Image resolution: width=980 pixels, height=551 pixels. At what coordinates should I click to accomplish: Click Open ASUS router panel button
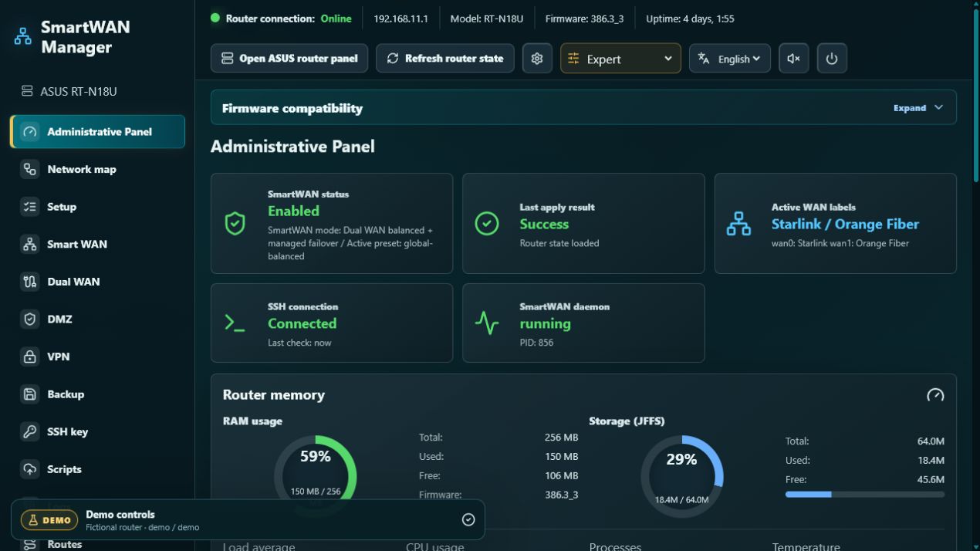[289, 59]
